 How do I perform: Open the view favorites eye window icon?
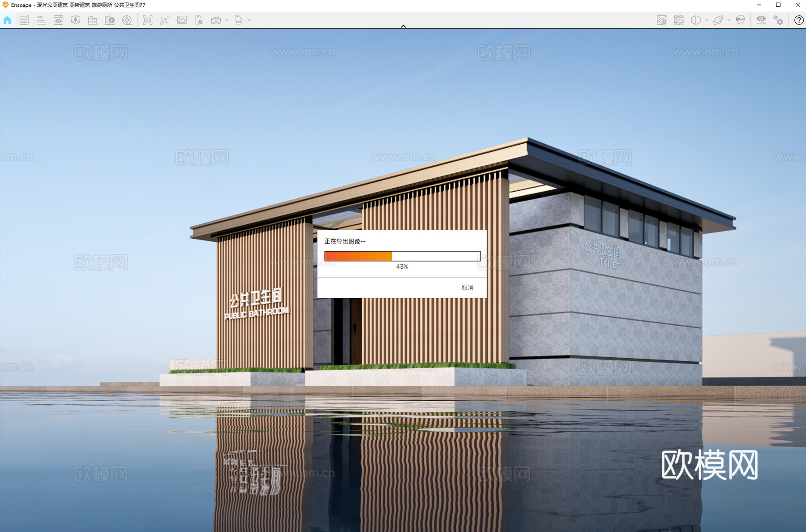point(58,20)
